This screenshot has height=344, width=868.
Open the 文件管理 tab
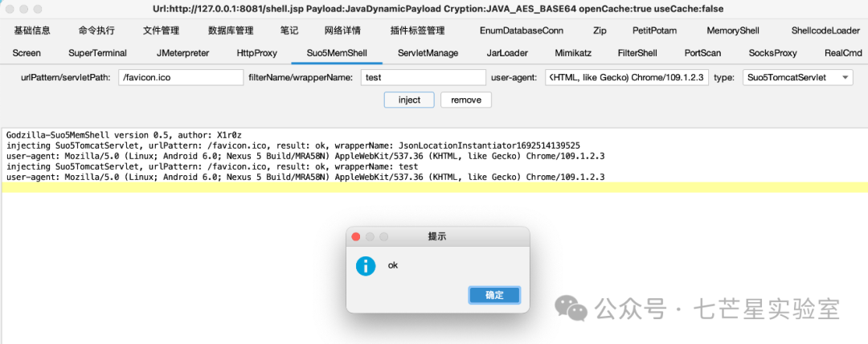click(161, 31)
